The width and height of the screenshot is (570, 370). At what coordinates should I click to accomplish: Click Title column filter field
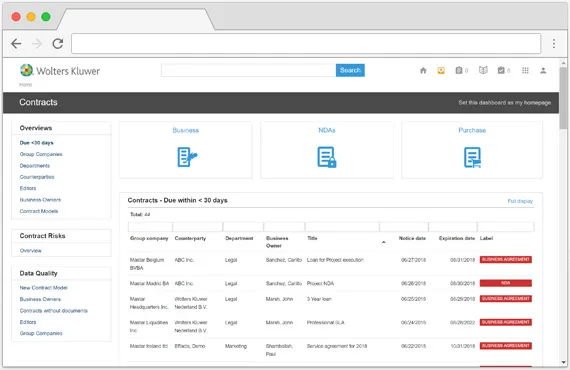pos(342,227)
